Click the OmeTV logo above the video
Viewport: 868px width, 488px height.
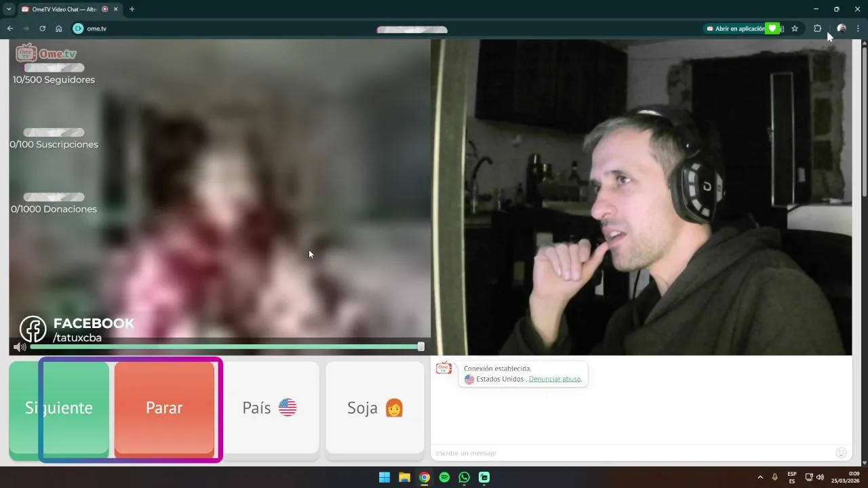46,53
